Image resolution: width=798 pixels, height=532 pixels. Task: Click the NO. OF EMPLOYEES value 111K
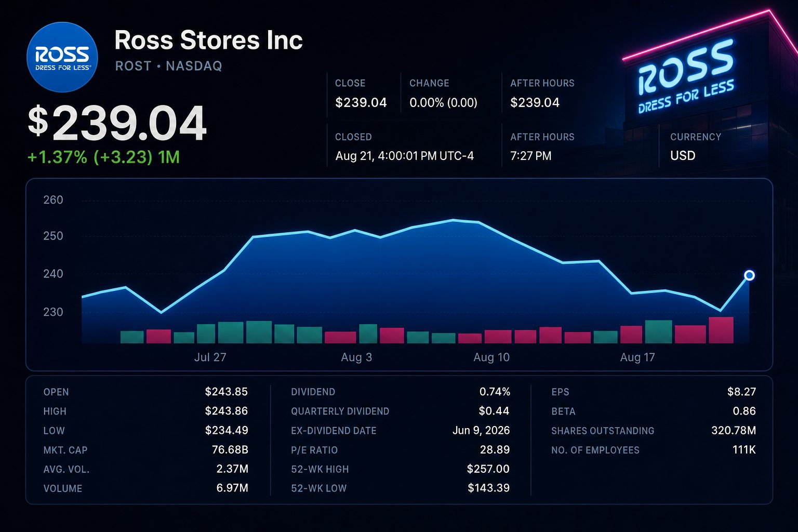click(744, 449)
